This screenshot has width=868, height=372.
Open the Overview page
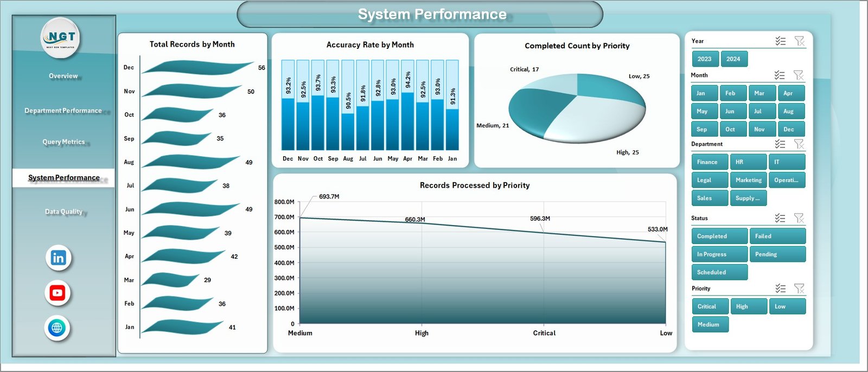click(x=63, y=76)
